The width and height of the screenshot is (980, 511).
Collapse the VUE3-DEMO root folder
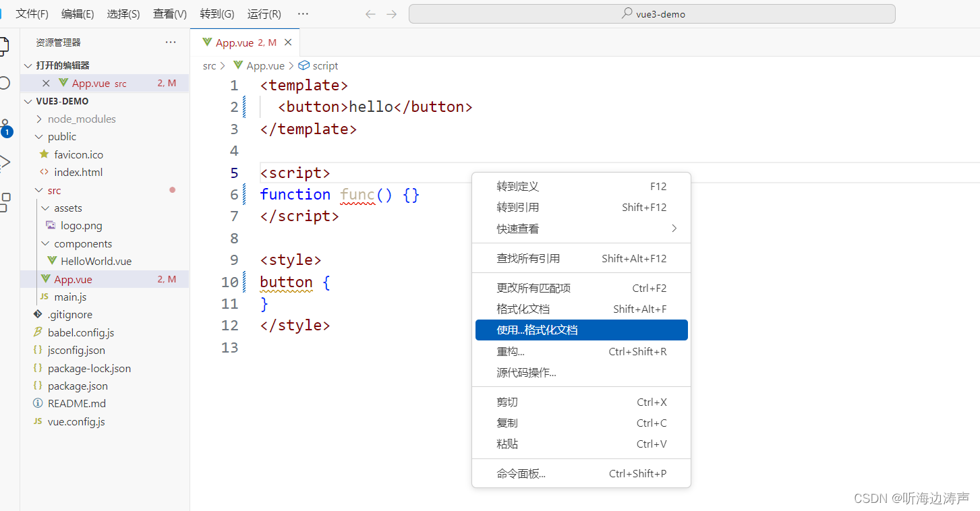[x=28, y=101]
